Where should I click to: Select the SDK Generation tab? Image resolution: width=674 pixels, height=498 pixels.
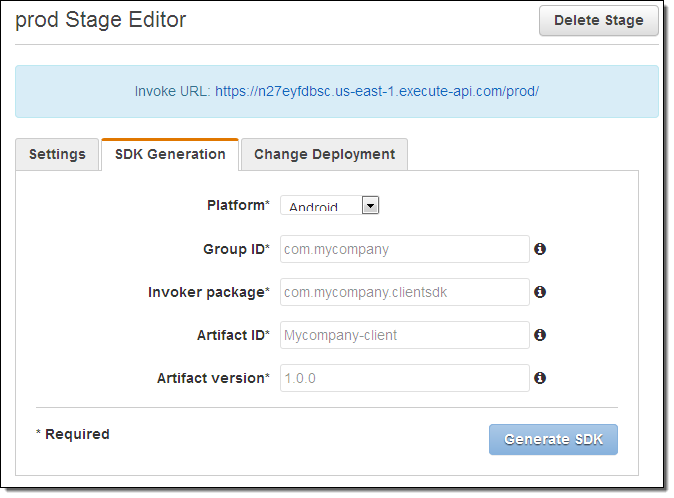click(170, 155)
